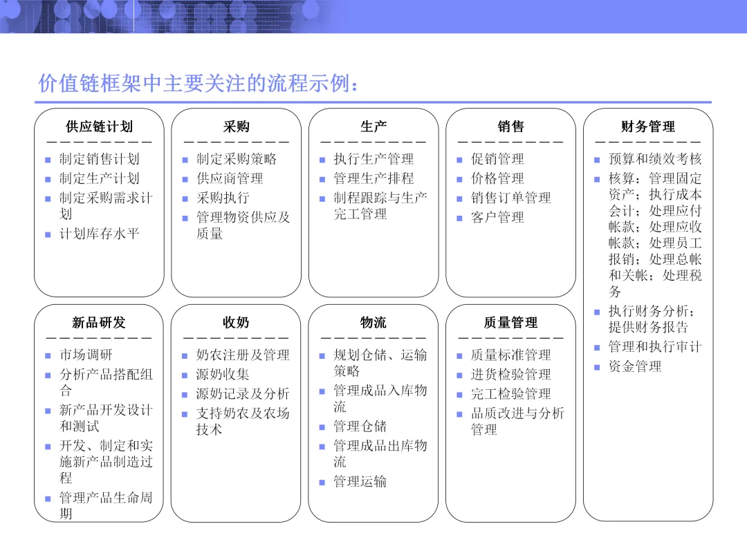Select the 质量管理 heading
This screenshot has width=747, height=560.
[510, 323]
